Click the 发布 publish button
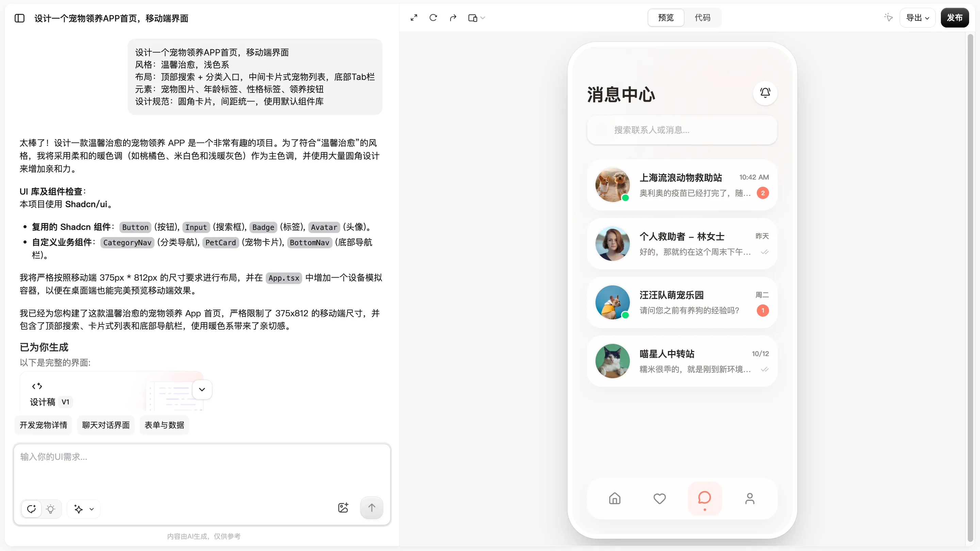Screen dimensions: 980x551 point(955,17)
